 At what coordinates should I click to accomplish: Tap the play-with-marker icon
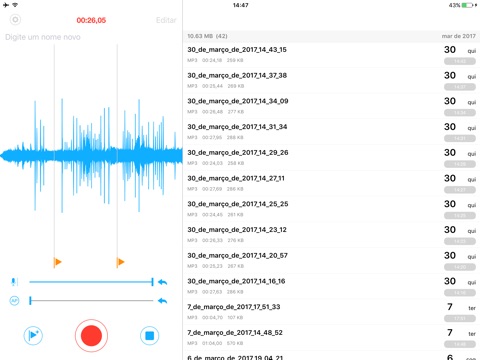point(33,335)
